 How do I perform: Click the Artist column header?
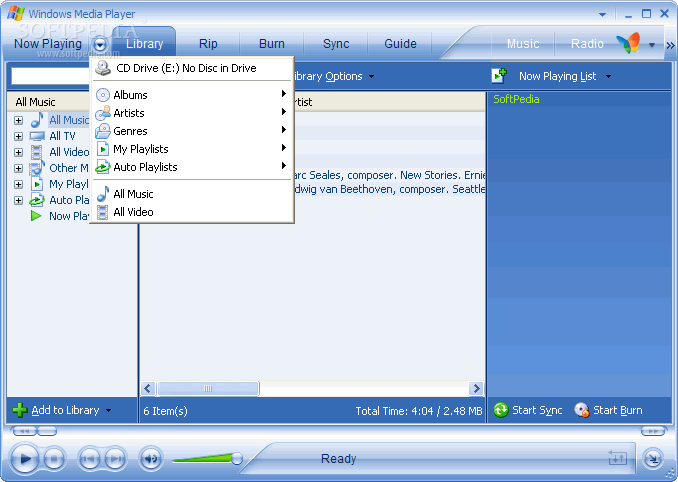click(389, 102)
